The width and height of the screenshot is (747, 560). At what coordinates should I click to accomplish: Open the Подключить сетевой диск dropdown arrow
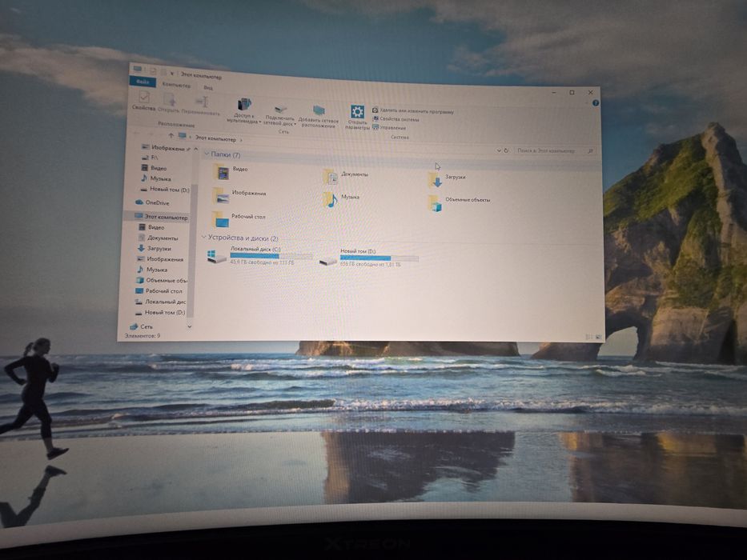pos(295,124)
